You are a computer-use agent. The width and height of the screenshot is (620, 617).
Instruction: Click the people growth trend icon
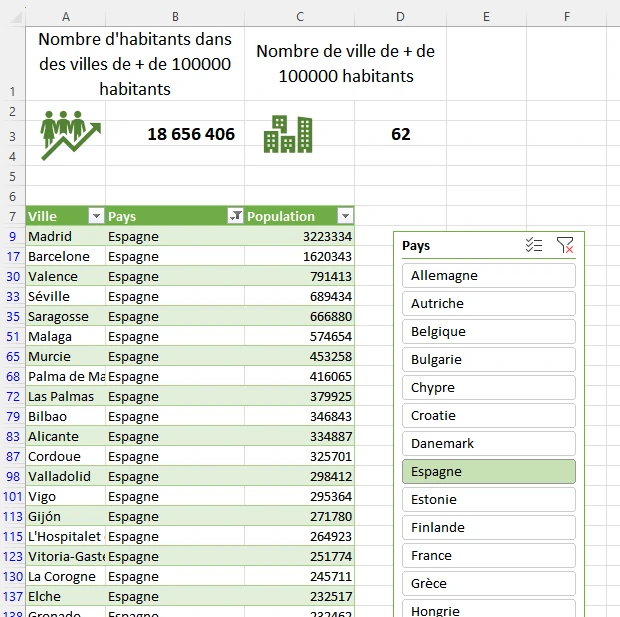pos(70,135)
